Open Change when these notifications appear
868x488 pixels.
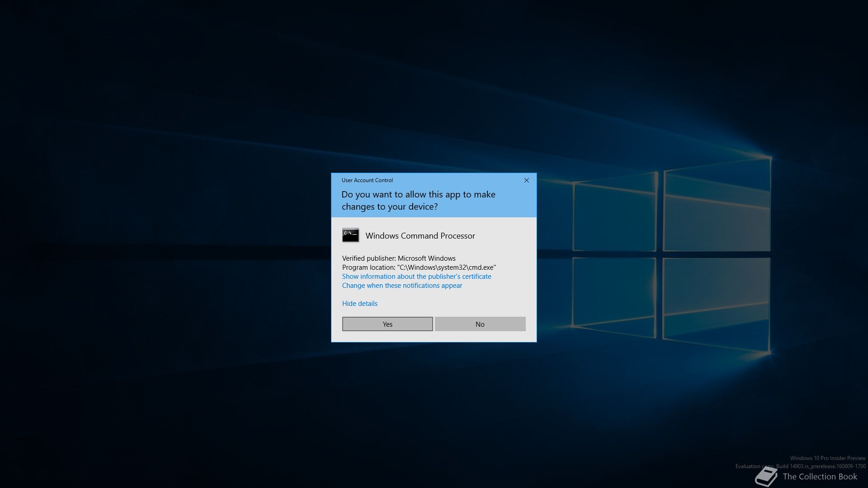402,286
